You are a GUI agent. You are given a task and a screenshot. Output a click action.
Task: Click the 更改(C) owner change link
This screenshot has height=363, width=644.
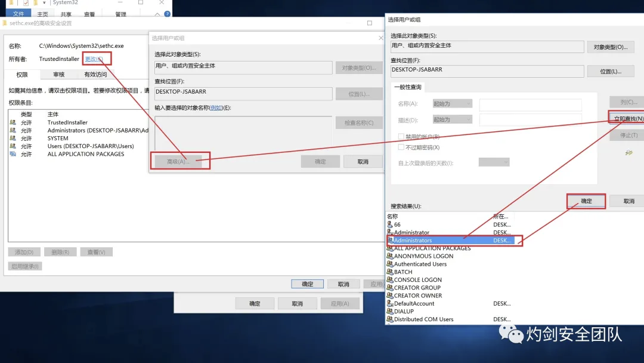click(x=94, y=59)
